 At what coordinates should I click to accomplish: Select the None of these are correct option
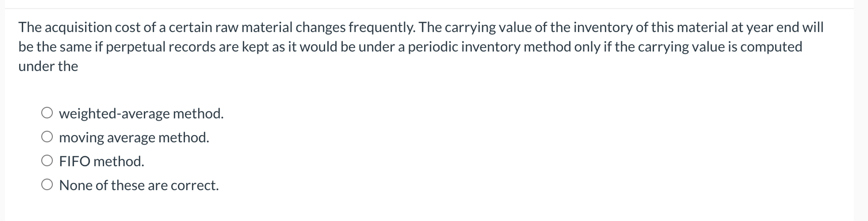[48, 185]
